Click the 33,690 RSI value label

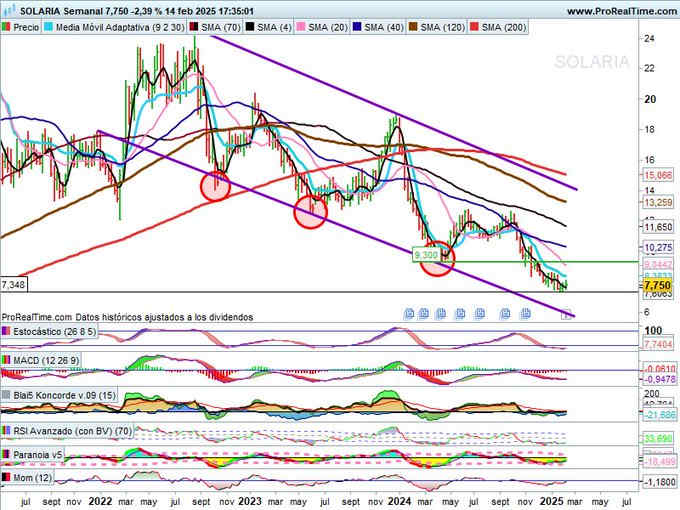tap(658, 439)
